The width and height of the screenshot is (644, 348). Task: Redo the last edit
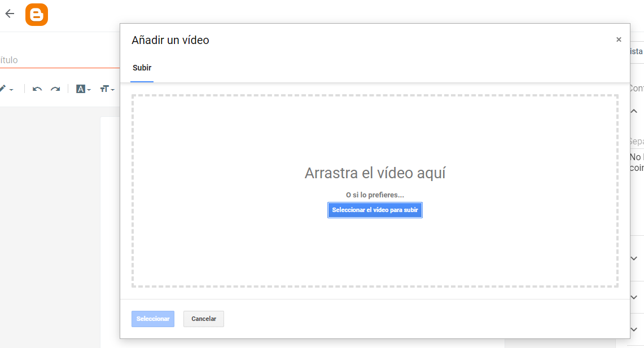[55, 89]
